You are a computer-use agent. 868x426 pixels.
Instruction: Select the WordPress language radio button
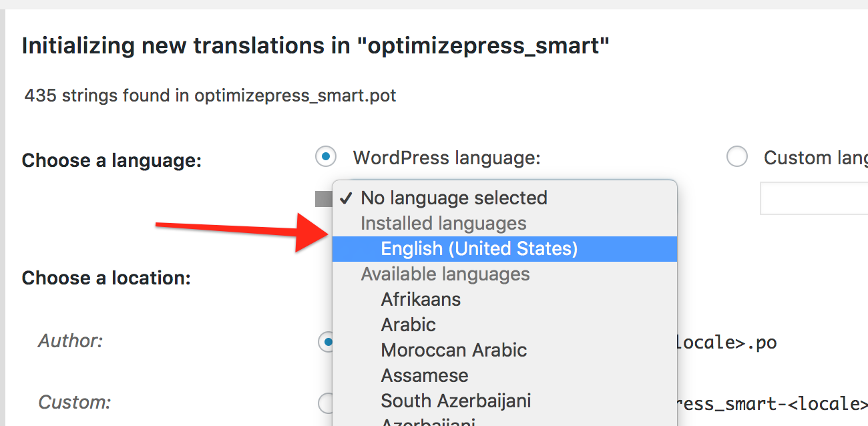pos(325,156)
